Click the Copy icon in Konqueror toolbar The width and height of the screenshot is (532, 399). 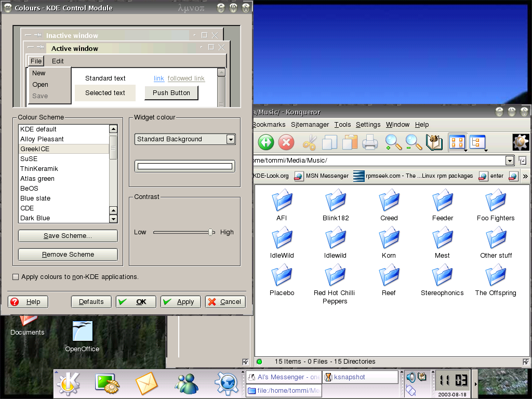(329, 142)
